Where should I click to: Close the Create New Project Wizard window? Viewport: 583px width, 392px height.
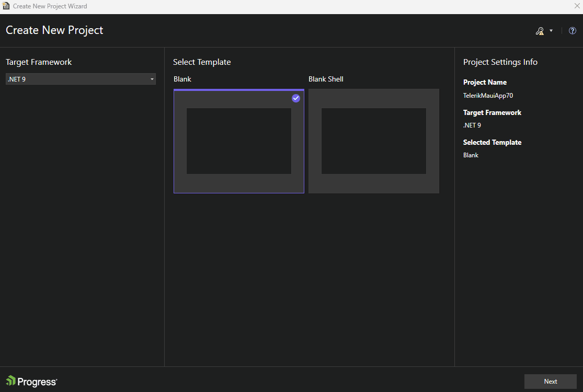tap(577, 6)
